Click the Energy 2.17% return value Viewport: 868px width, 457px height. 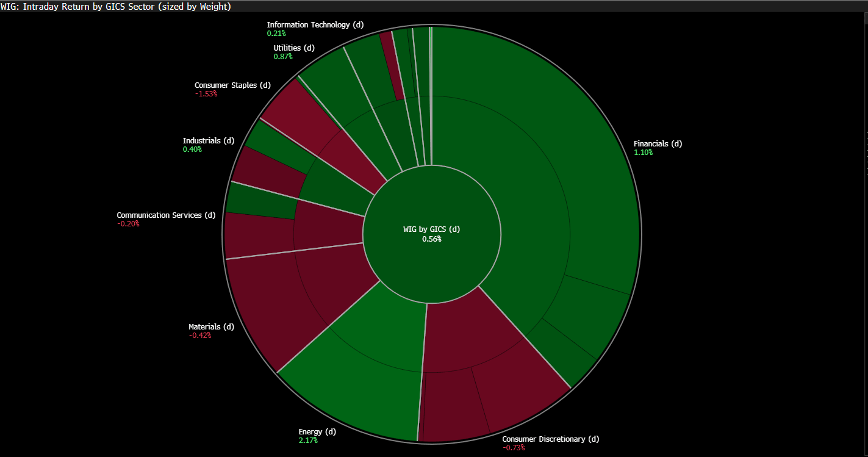(308, 441)
